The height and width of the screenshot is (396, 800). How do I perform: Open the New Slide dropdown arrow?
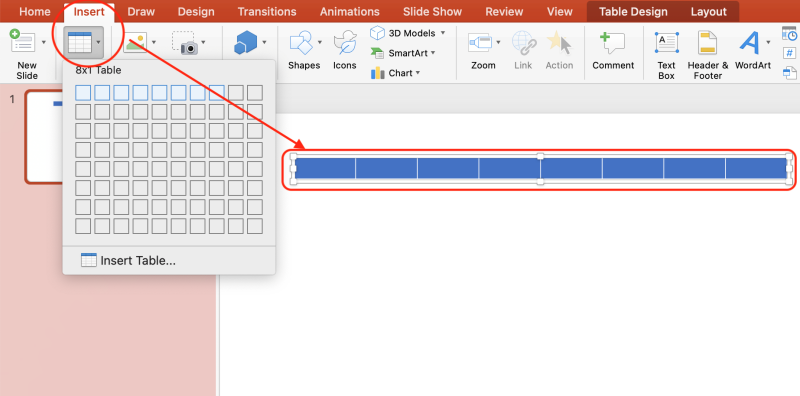[x=44, y=42]
